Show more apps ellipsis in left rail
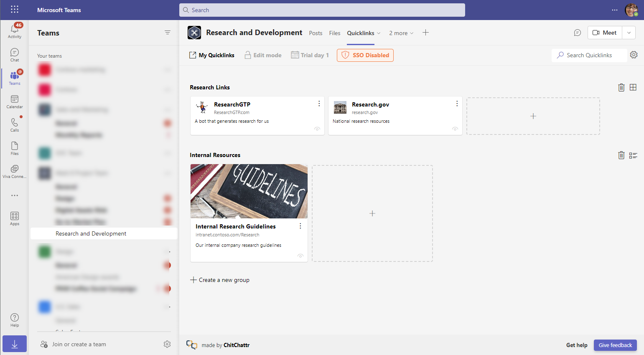 point(15,195)
